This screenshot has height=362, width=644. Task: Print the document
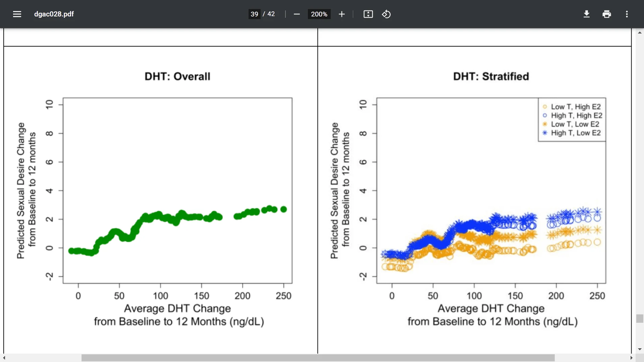coord(607,14)
